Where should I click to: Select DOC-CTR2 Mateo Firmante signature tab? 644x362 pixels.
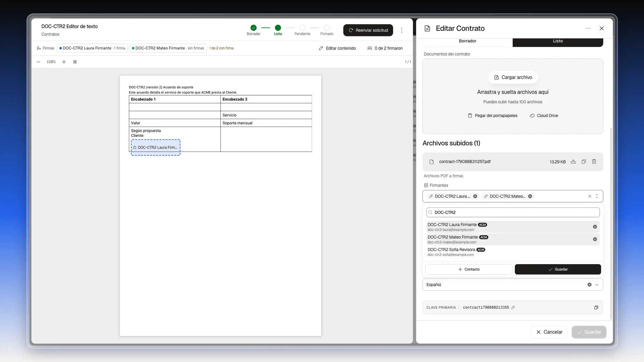pos(168,48)
